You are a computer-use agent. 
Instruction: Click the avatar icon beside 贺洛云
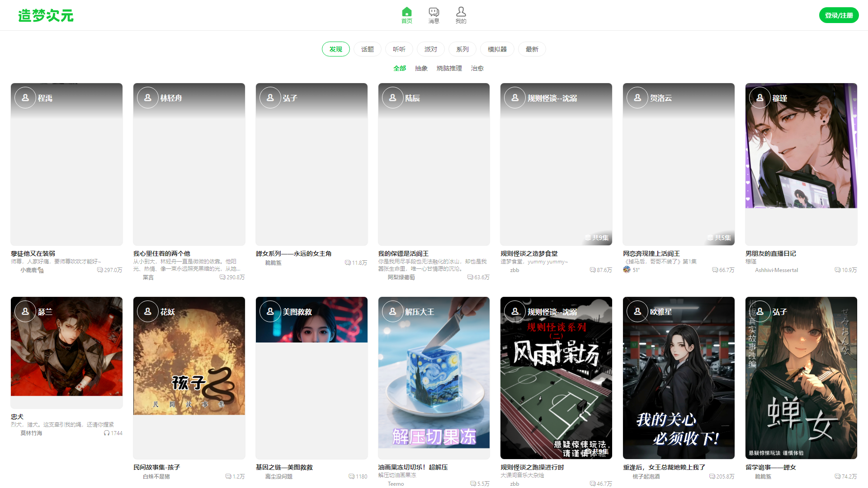[x=637, y=98]
